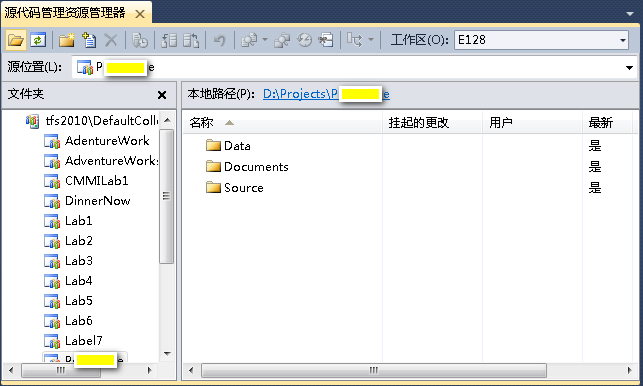This screenshot has height=386, width=643.
Task: Sort by the 挂起的更改 column header
Action: 432,123
